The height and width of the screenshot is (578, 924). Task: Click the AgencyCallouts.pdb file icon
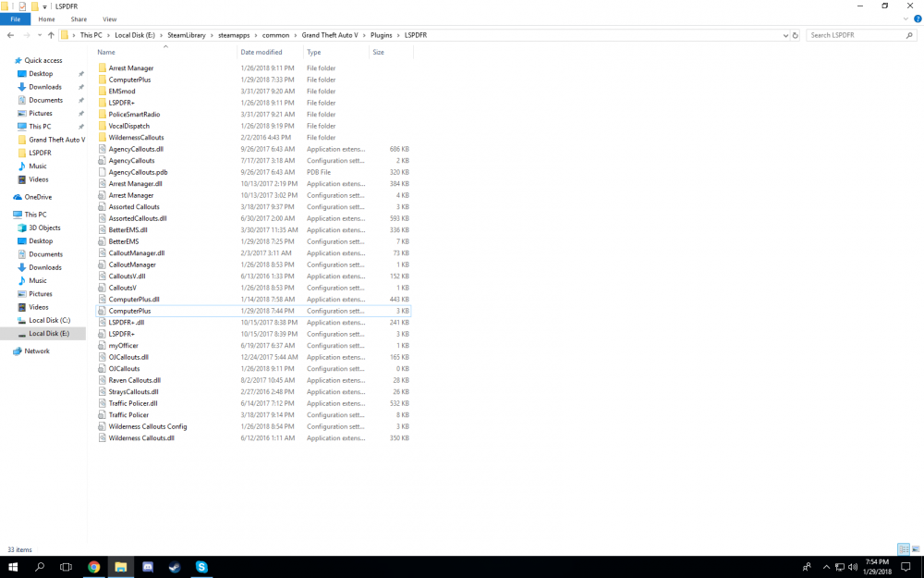[102, 172]
